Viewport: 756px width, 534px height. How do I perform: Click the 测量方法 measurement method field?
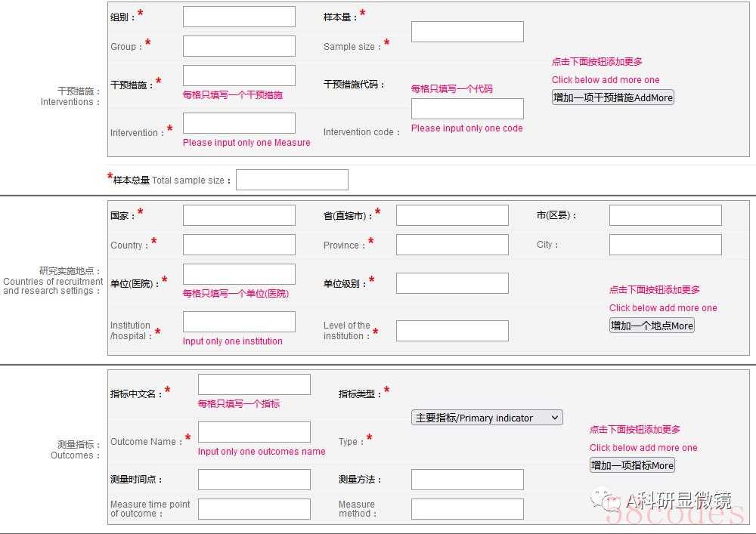(x=467, y=480)
